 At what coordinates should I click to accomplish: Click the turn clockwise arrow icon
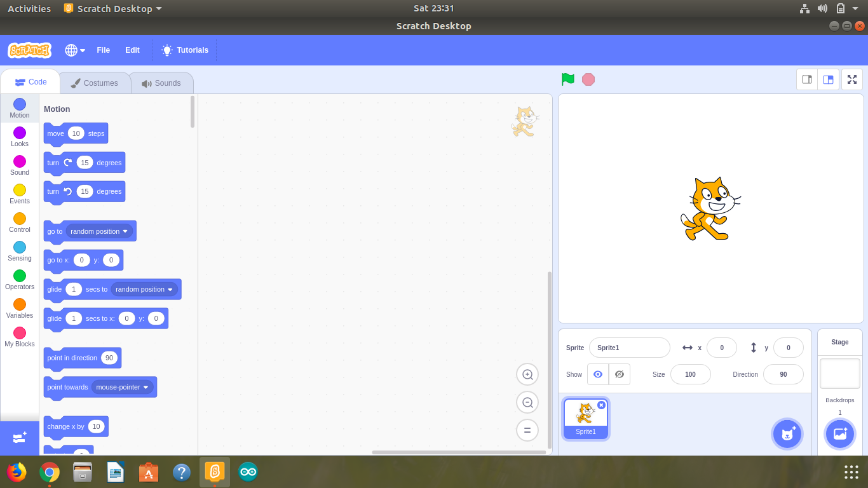[x=68, y=163]
